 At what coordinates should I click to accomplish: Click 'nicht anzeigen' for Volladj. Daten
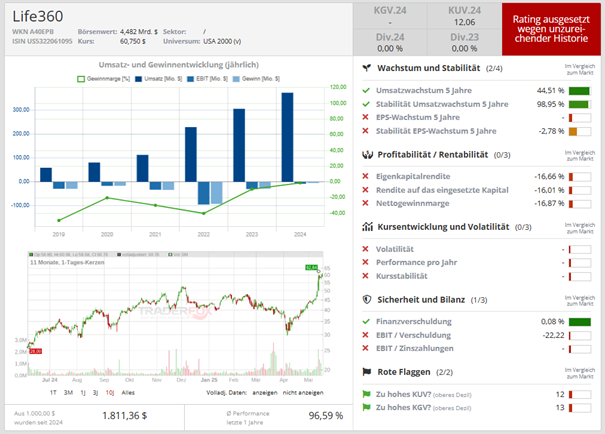303,393
